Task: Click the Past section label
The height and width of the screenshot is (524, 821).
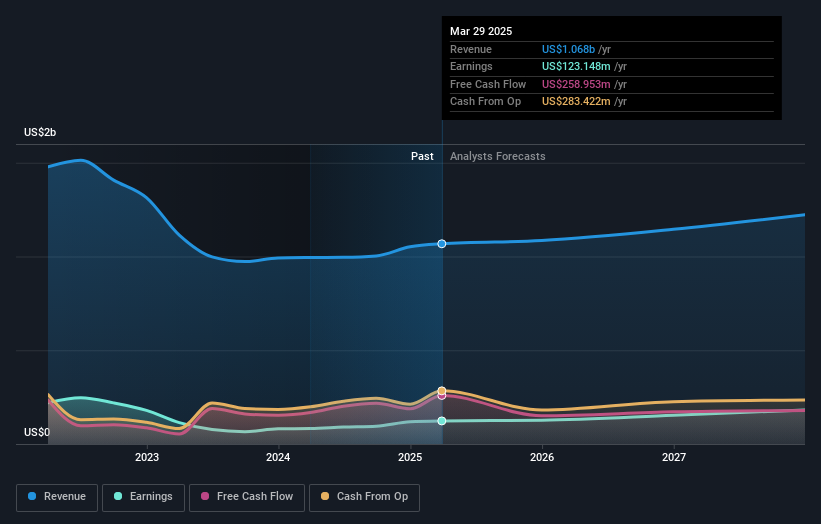Action: [422, 157]
